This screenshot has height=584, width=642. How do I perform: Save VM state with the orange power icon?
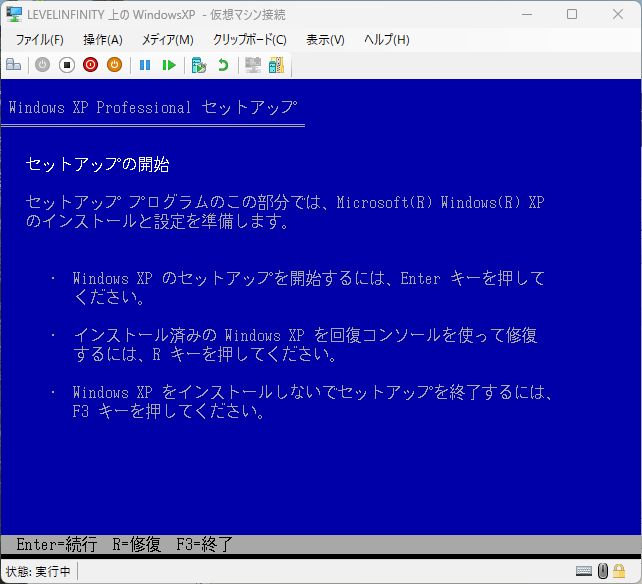[115, 65]
